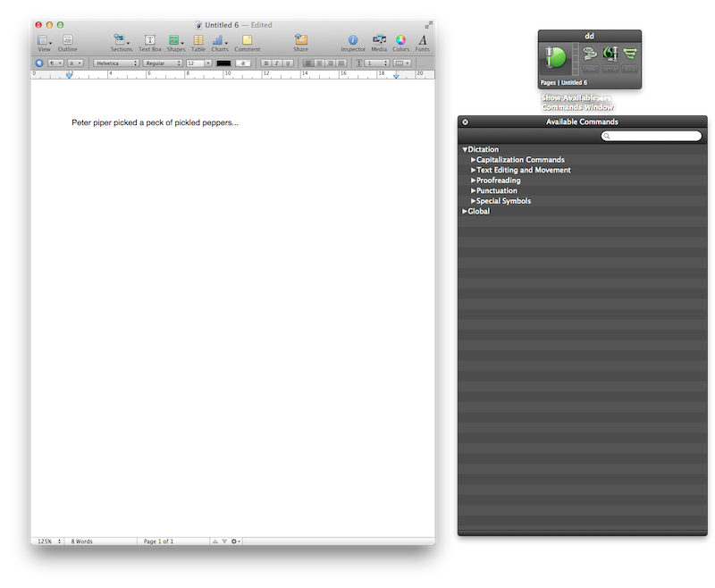Screen dimensions: 715x588
Task: Open the Inspector panel
Action: click(353, 43)
